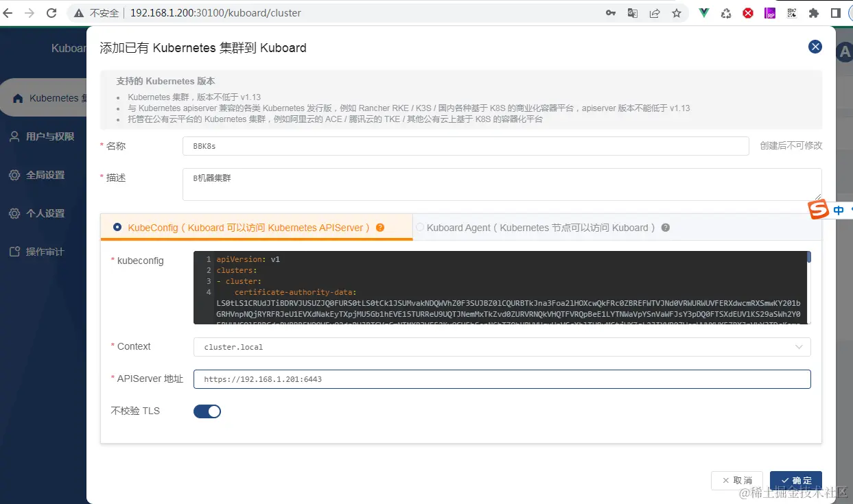The image size is (853, 504).
Task: Open the 个人设置 sidebar menu
Action: coord(43,213)
